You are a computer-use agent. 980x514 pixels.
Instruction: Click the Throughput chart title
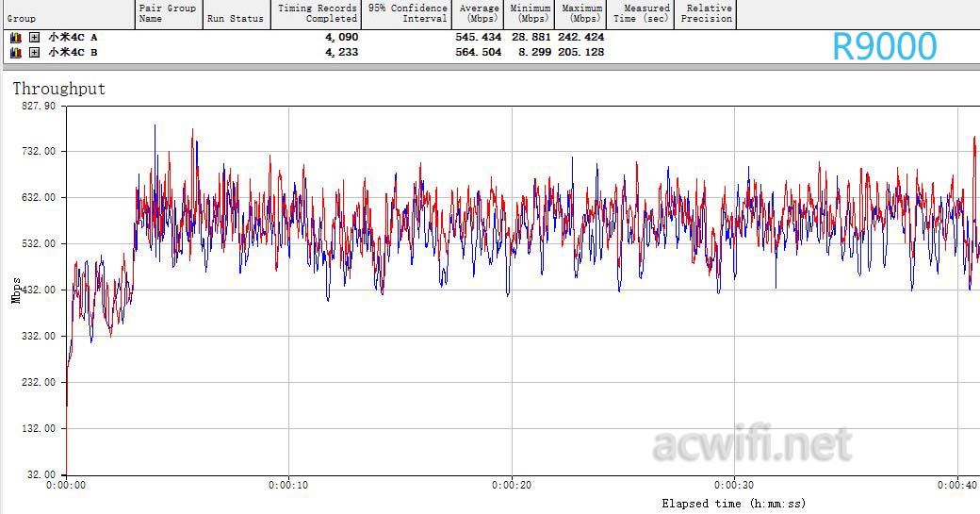(58, 89)
